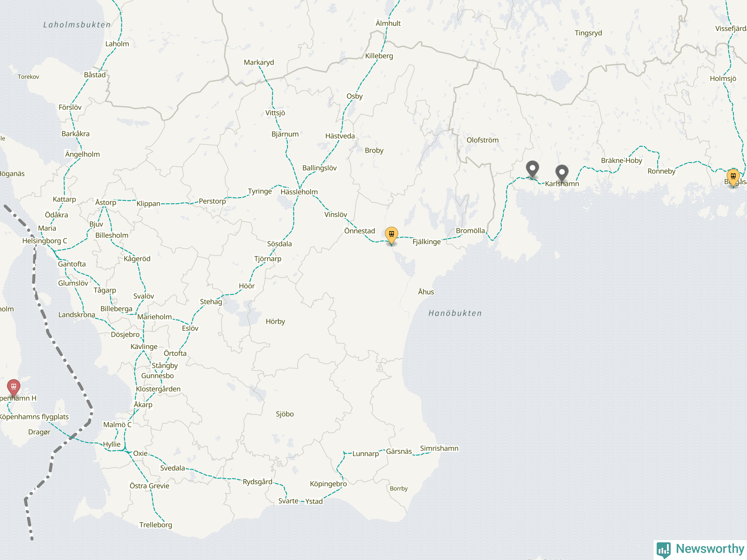Select the grey pin directly above Karlshamn
This screenshot has height=560, width=747.
pyautogui.click(x=562, y=173)
